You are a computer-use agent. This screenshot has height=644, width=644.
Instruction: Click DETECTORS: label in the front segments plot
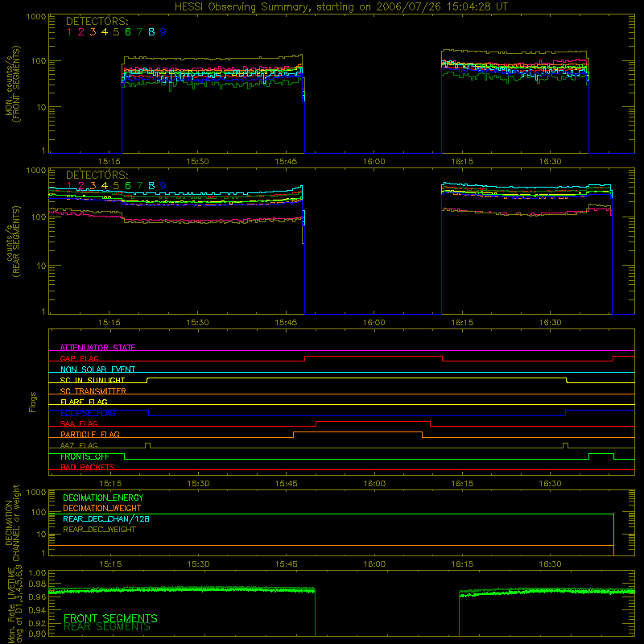click(97, 21)
